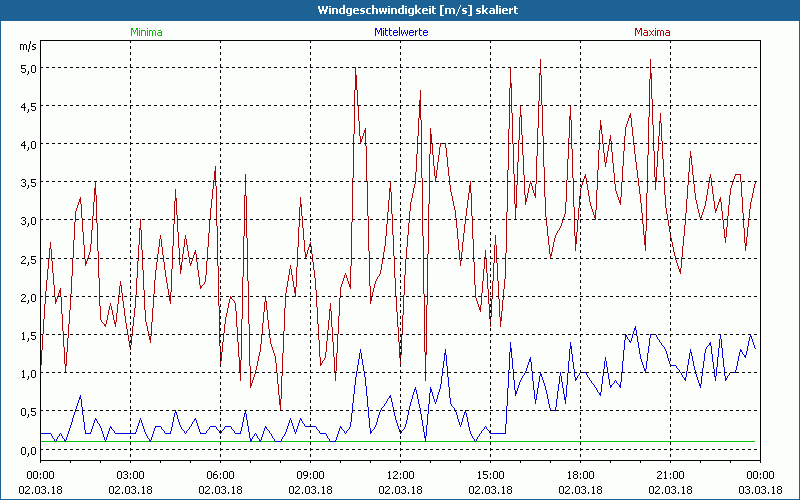The width and height of the screenshot is (800, 500).
Task: Click the 3,5 value on y-axis
Action: (x=26, y=183)
